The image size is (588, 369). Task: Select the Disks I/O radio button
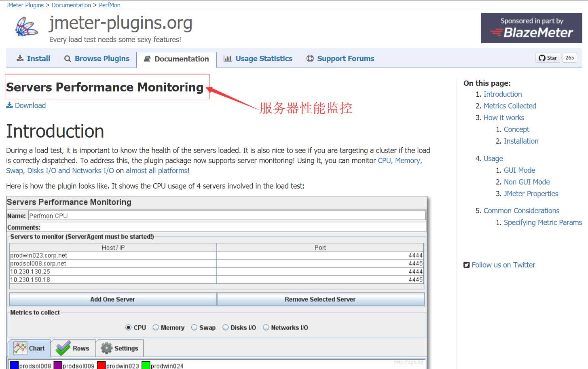(x=226, y=327)
